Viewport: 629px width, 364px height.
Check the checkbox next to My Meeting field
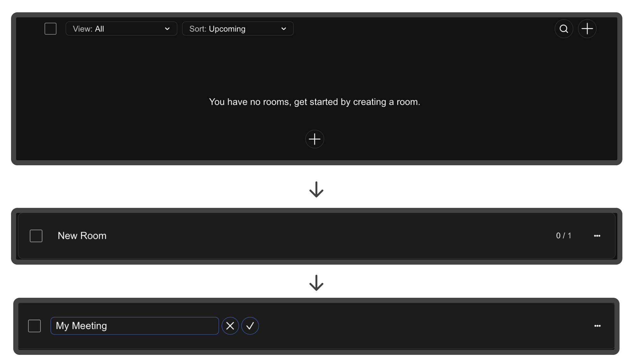(34, 326)
